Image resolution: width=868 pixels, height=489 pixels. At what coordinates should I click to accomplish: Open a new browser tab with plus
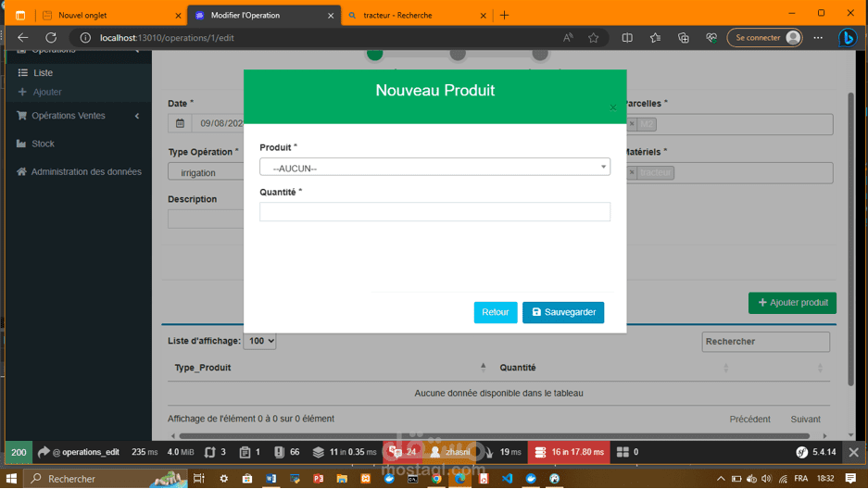click(504, 16)
